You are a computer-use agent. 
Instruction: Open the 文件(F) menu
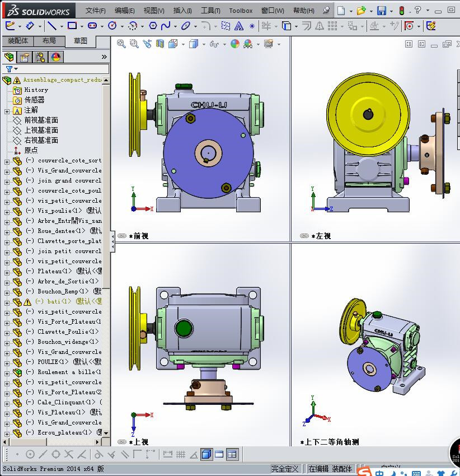[95, 11]
